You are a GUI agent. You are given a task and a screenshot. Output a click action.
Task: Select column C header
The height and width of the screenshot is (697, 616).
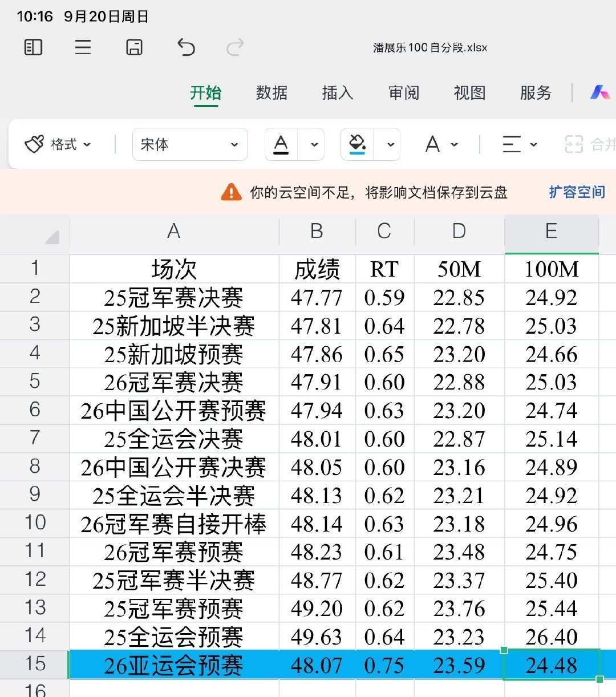click(x=384, y=231)
